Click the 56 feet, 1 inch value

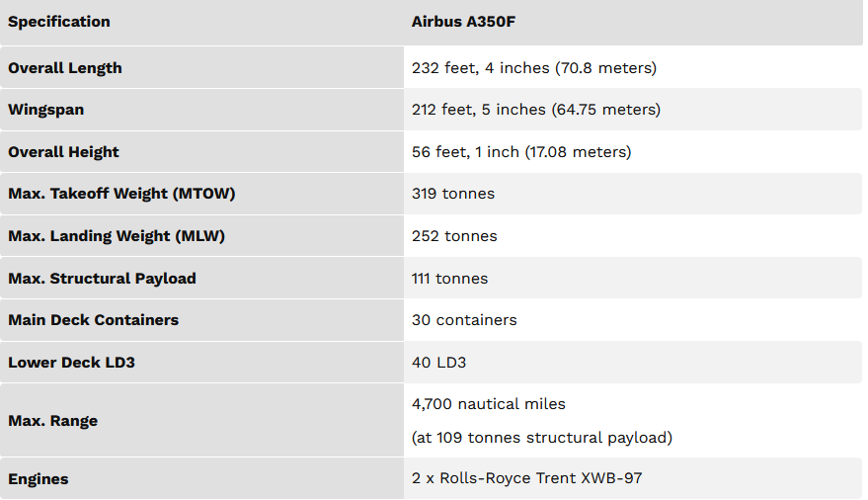coord(521,152)
